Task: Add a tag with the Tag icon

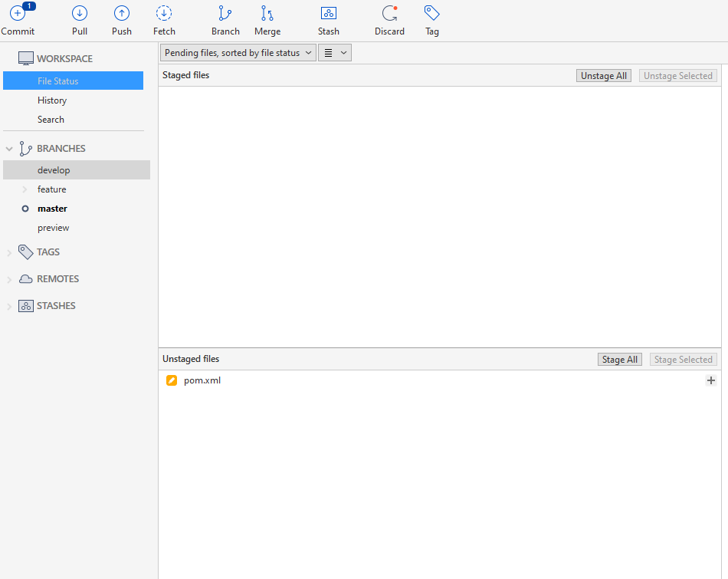Action: [x=431, y=13]
